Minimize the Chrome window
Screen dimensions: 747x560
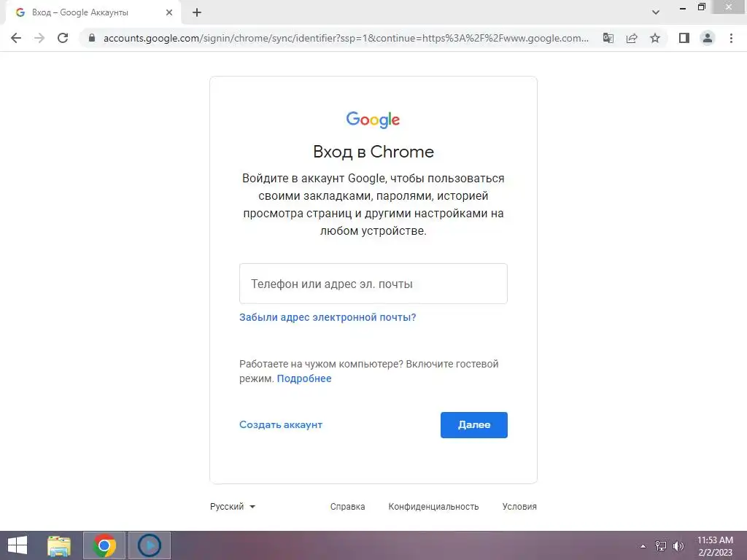[x=683, y=7]
